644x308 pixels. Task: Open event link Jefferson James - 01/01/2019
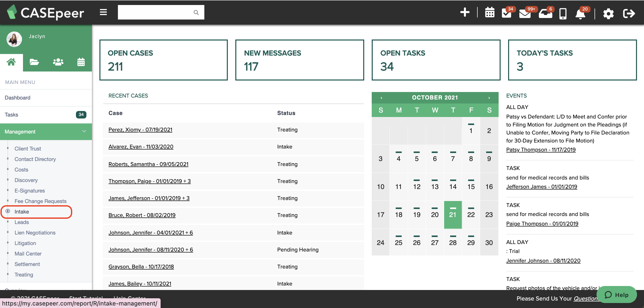(542, 187)
